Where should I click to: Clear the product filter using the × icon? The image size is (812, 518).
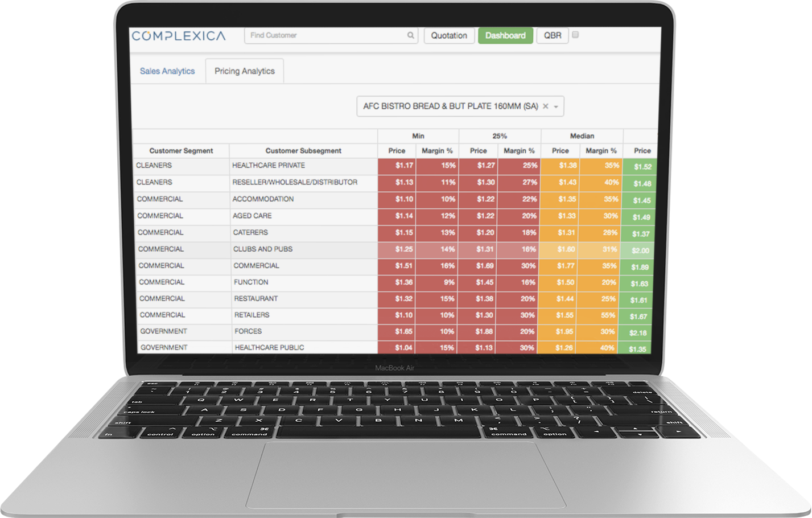545,106
